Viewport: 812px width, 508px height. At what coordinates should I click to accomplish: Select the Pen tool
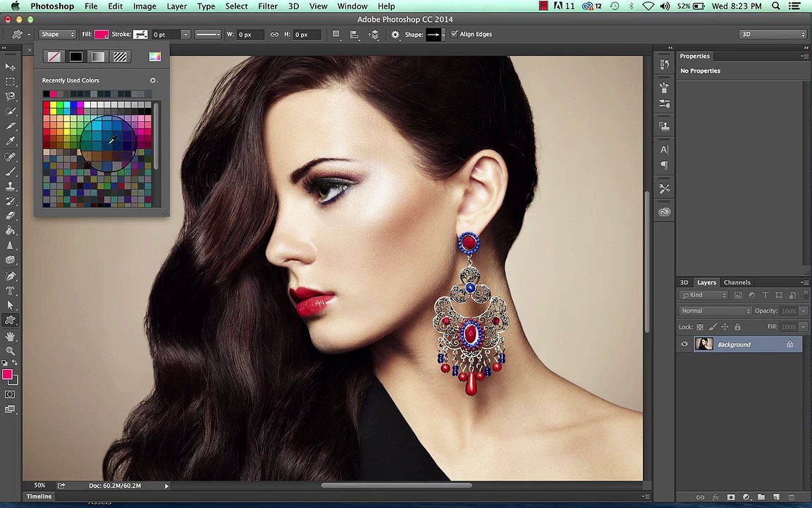coord(11,276)
